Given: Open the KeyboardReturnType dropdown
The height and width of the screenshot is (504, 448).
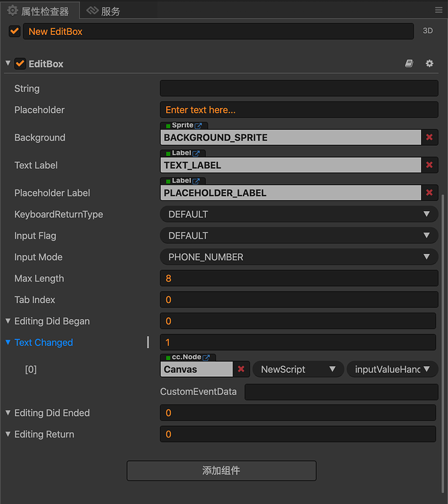Looking at the screenshot, I should click(299, 214).
